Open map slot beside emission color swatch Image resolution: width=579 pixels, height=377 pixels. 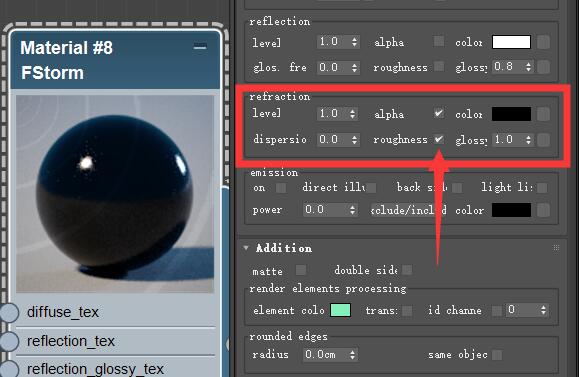(x=543, y=210)
